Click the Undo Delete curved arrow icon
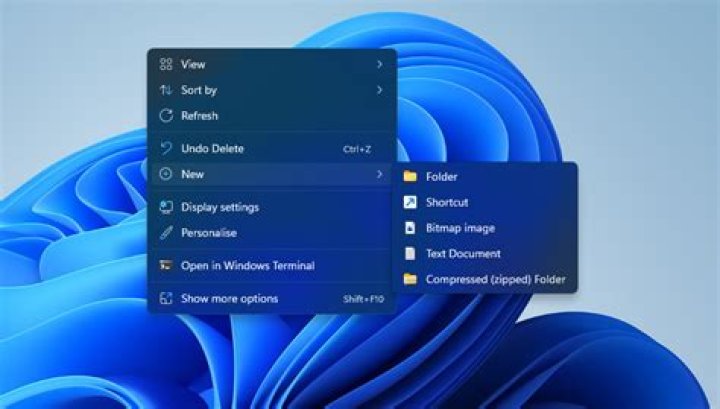Viewport: 720px width, 409px height. pyautogui.click(x=166, y=148)
